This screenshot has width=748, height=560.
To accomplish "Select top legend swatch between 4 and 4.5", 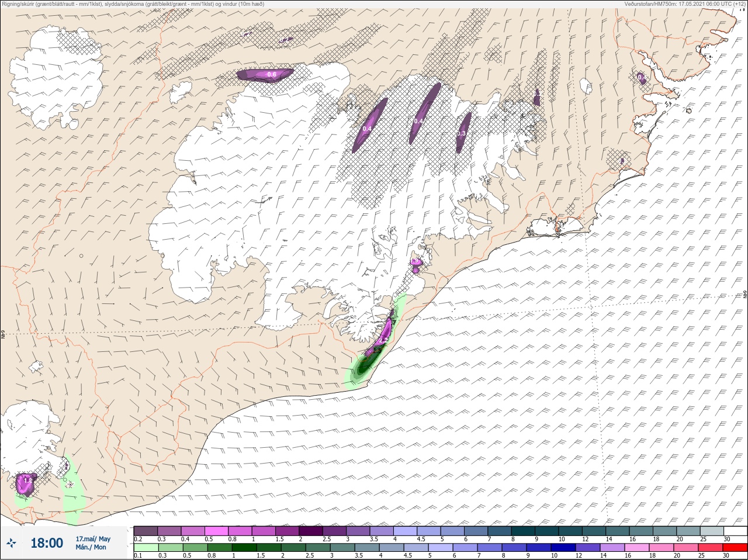I will (x=405, y=531).
